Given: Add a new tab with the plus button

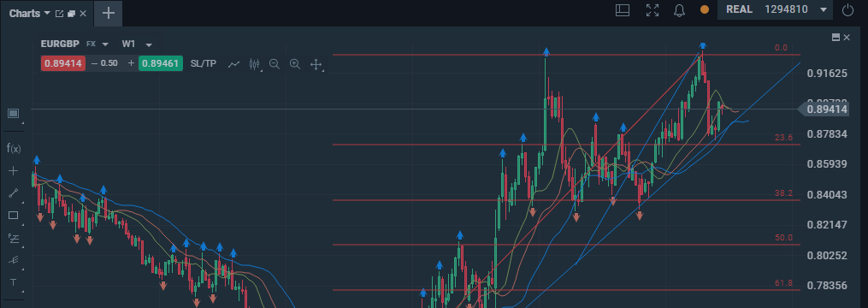Looking at the screenshot, I should click(x=109, y=14).
